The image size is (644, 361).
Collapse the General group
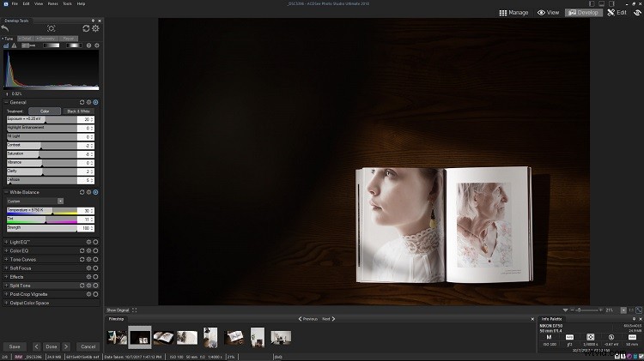[x=6, y=102]
